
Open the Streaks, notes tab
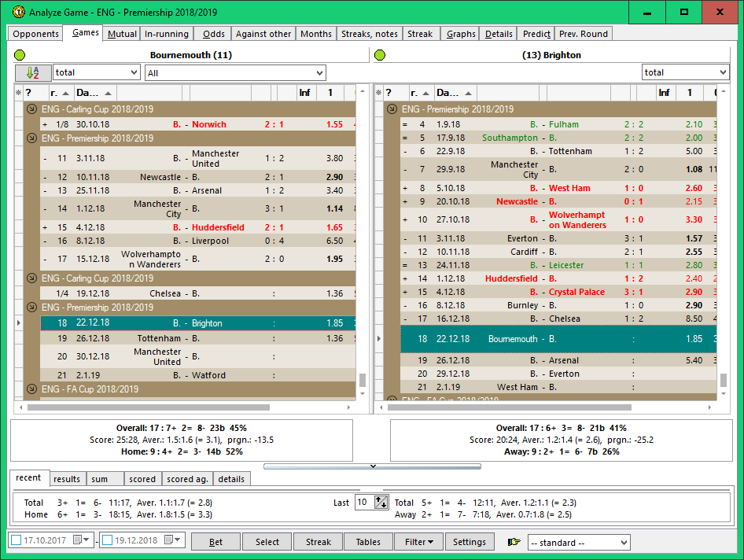[x=369, y=34]
